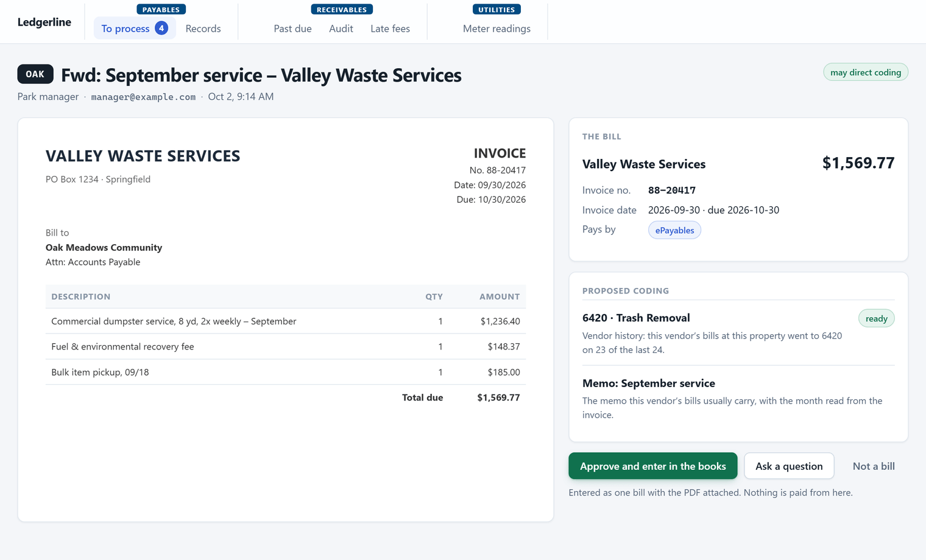926x560 pixels.
Task: Open the Late fees tab
Action: 390,29
